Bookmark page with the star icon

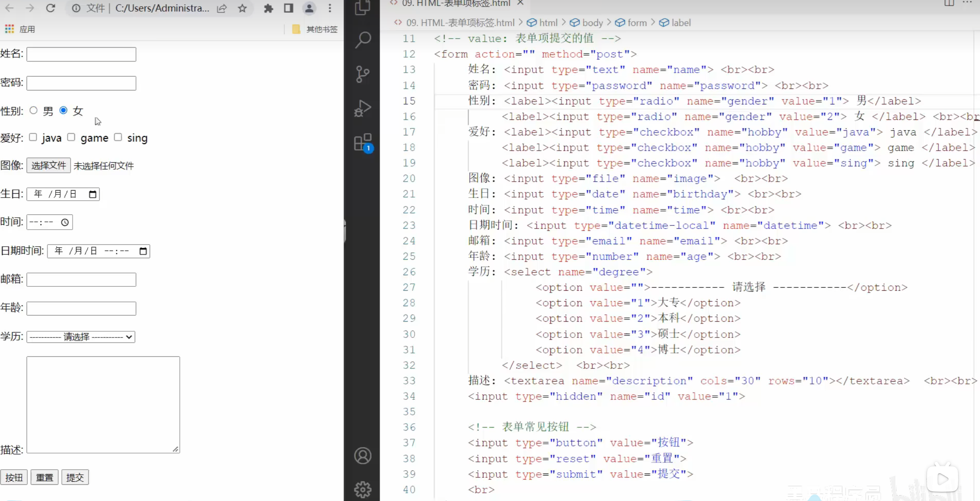(x=242, y=8)
